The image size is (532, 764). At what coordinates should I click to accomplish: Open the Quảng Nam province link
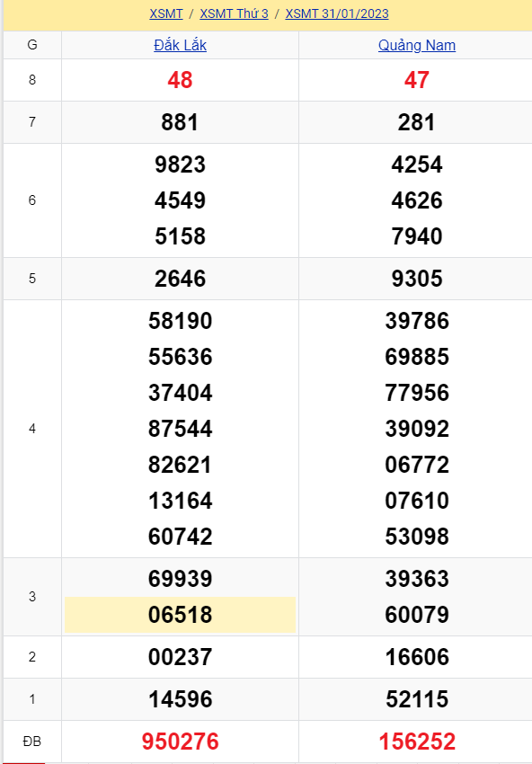click(417, 45)
